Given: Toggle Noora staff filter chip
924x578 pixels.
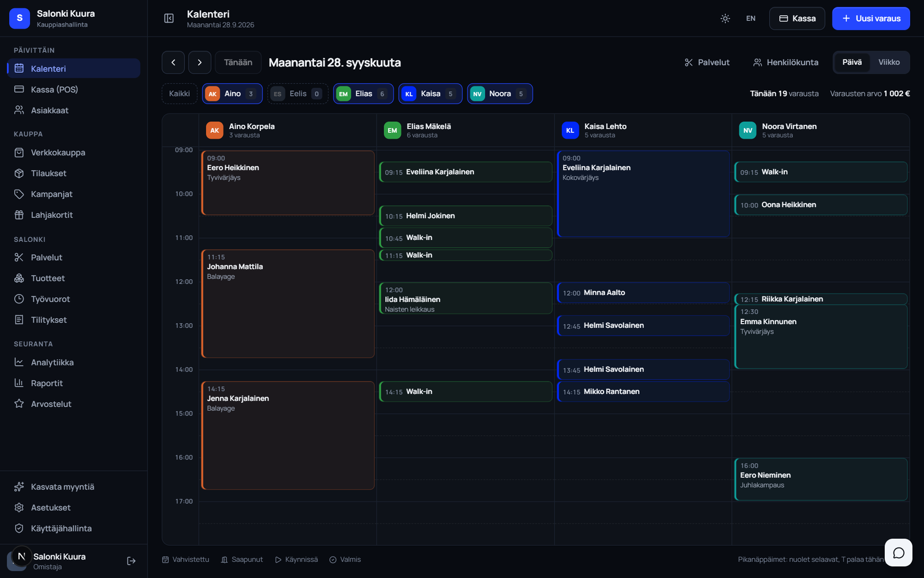Looking at the screenshot, I should click(500, 94).
